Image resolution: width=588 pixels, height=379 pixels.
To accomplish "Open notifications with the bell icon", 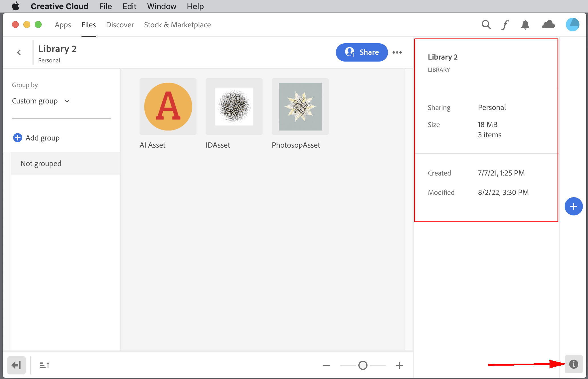I will tap(525, 25).
